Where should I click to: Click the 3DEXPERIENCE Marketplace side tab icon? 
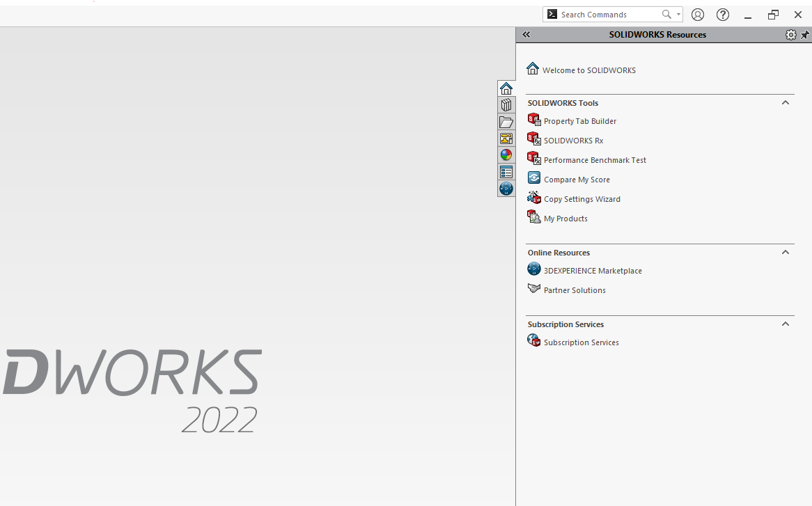(x=506, y=189)
